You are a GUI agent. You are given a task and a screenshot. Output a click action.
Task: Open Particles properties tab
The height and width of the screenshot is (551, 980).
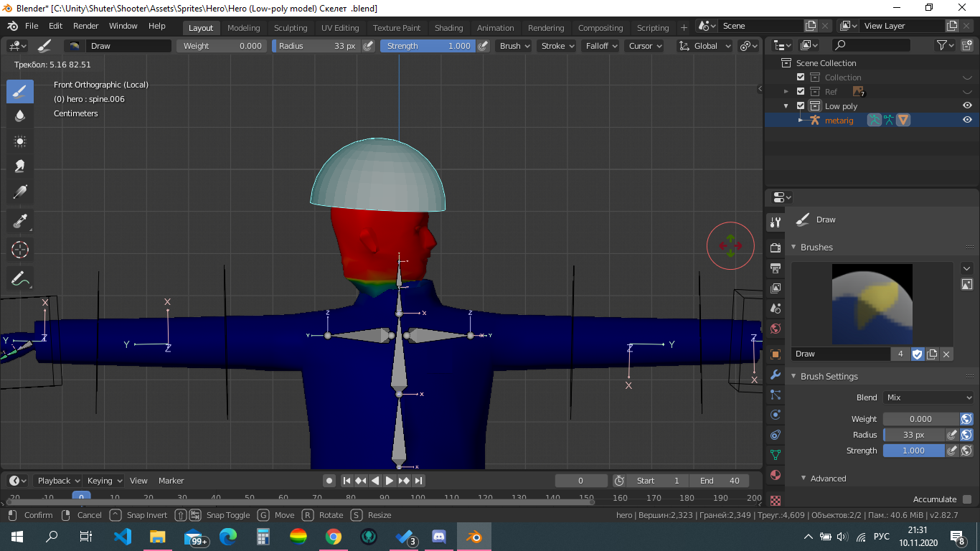[775, 395]
